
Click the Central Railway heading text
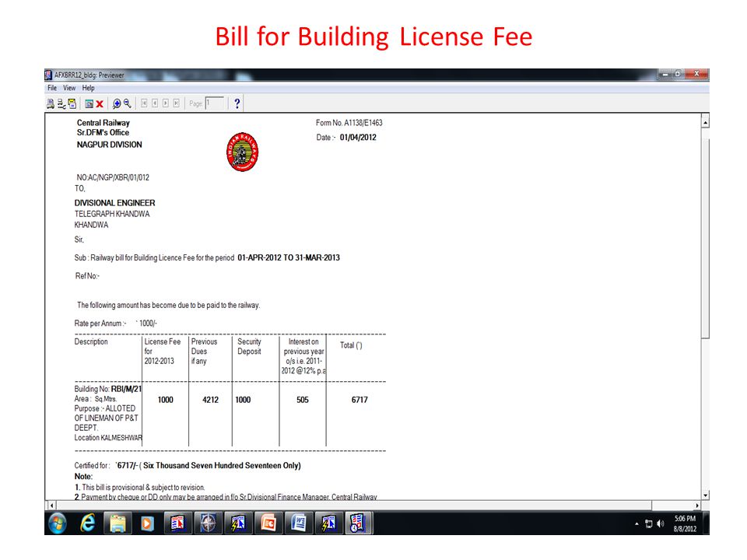pos(103,123)
